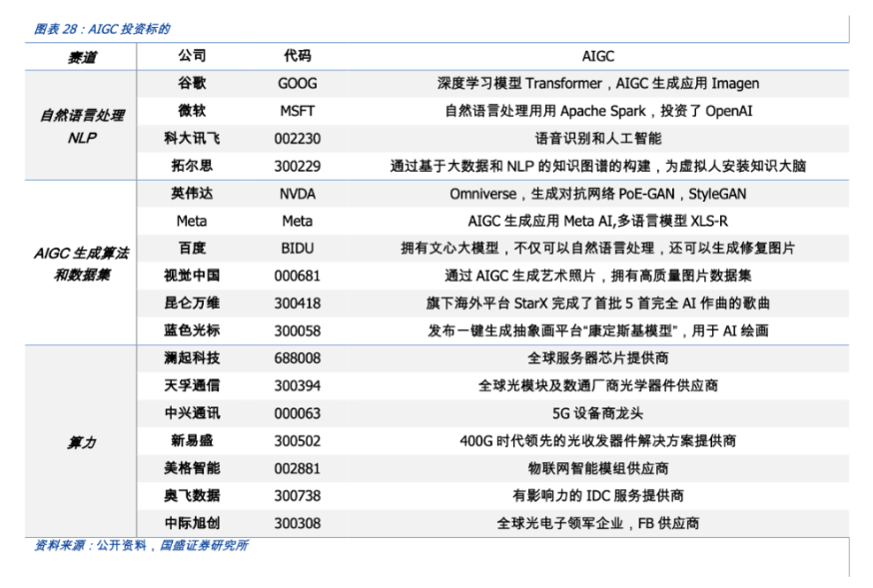Click stock code '300394'
873x588 pixels.
(x=298, y=386)
